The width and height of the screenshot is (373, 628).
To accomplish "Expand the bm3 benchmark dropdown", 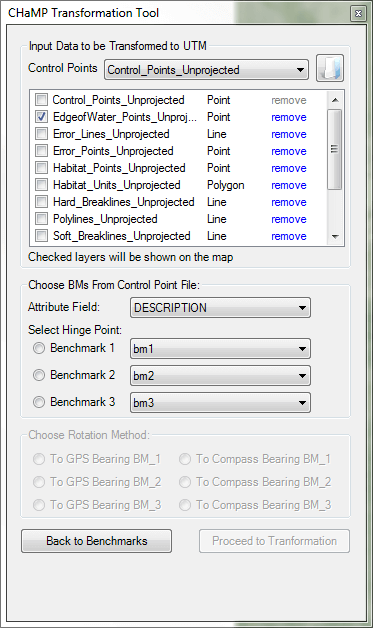I will pos(220,403).
